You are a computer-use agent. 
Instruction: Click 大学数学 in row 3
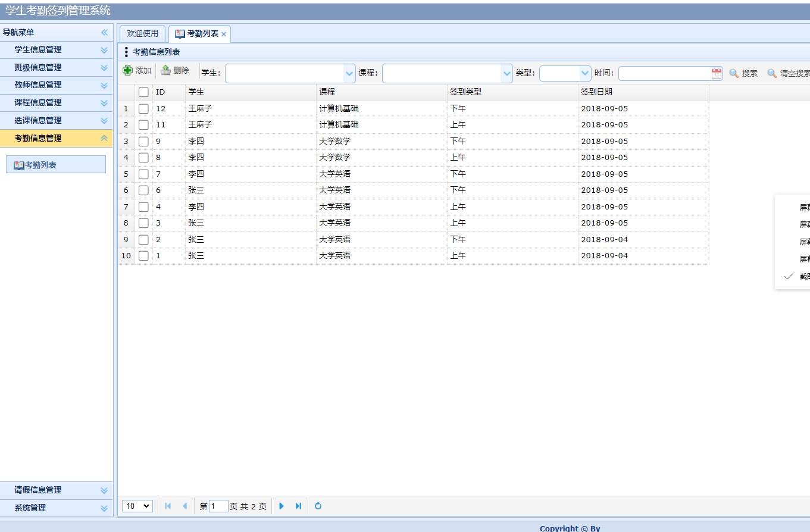tap(334, 142)
